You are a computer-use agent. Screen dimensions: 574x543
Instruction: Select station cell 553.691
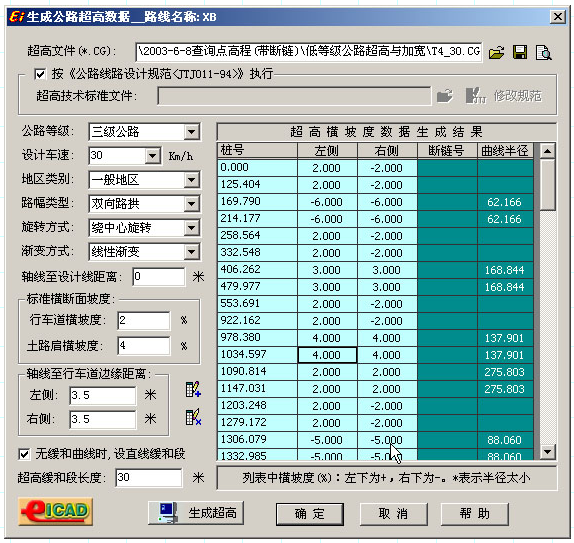click(257, 304)
